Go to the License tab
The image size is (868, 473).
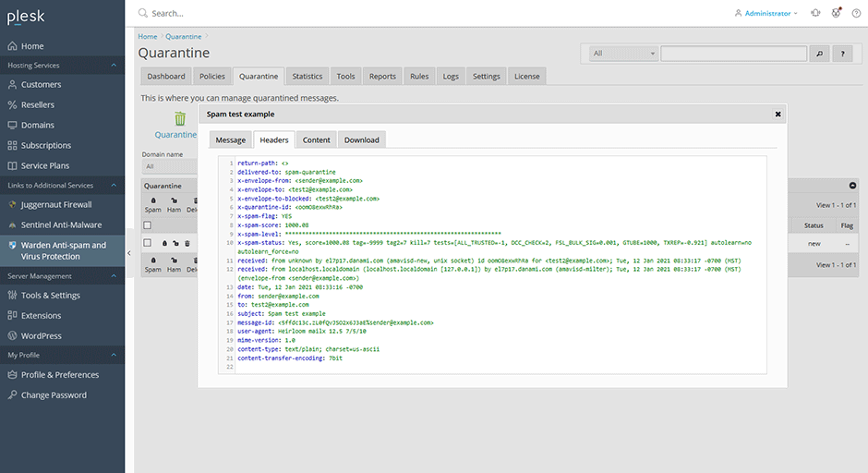click(526, 77)
